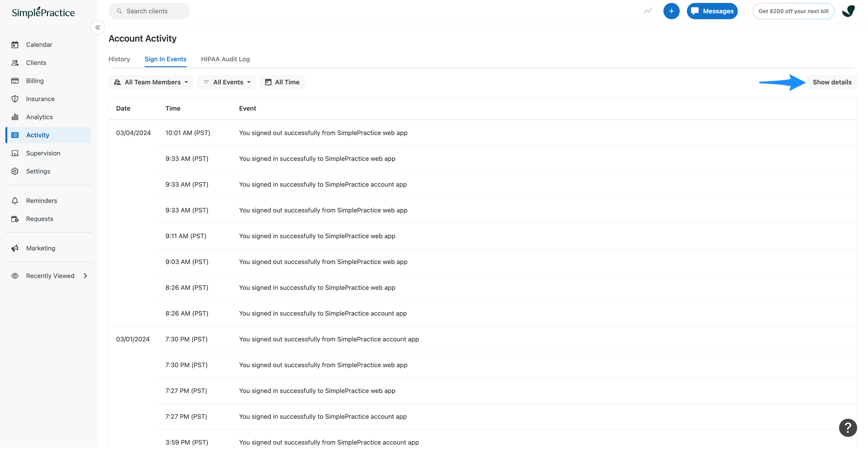The image size is (868, 457).
Task: Open Settings label in the sidebar
Action: coord(38,171)
